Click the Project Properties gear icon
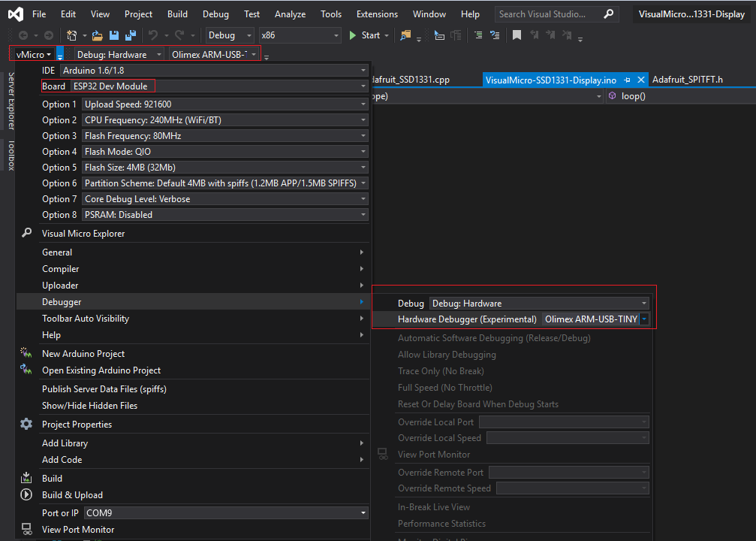The width and height of the screenshot is (756, 541). point(26,424)
